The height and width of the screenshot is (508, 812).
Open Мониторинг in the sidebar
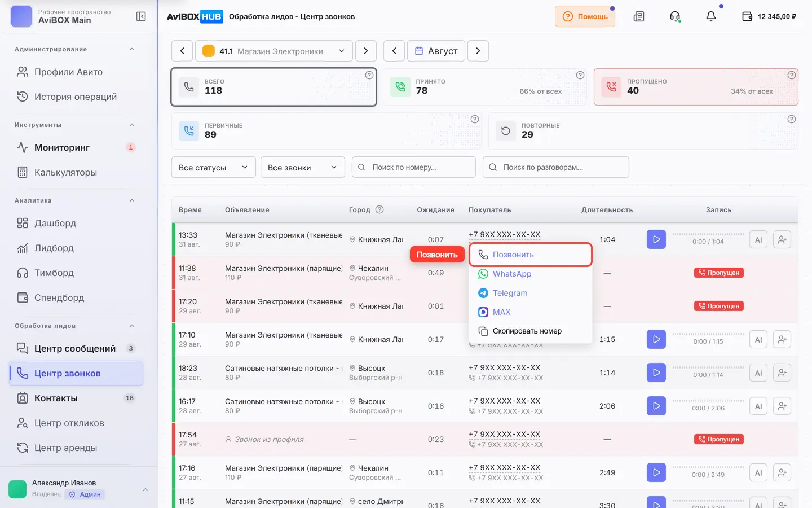point(76,147)
